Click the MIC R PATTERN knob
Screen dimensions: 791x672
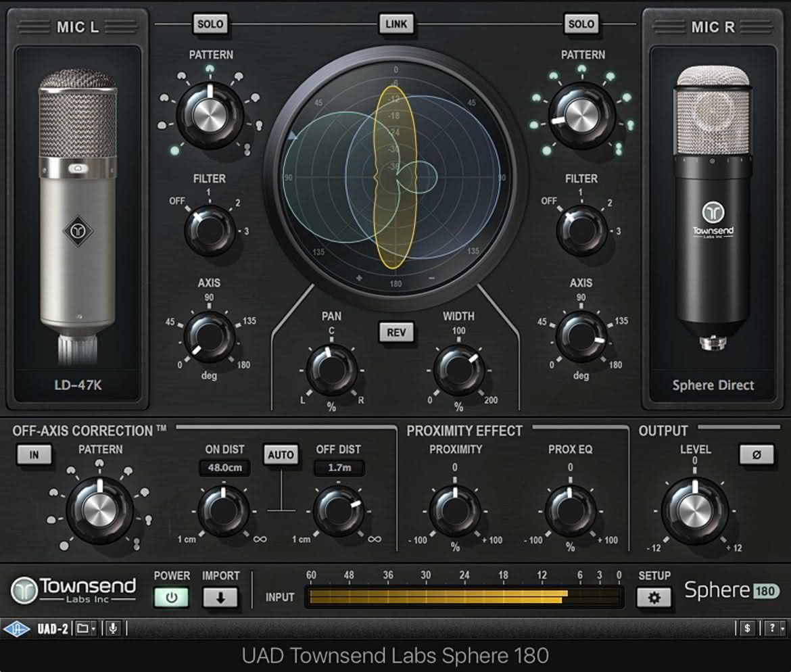[581, 116]
